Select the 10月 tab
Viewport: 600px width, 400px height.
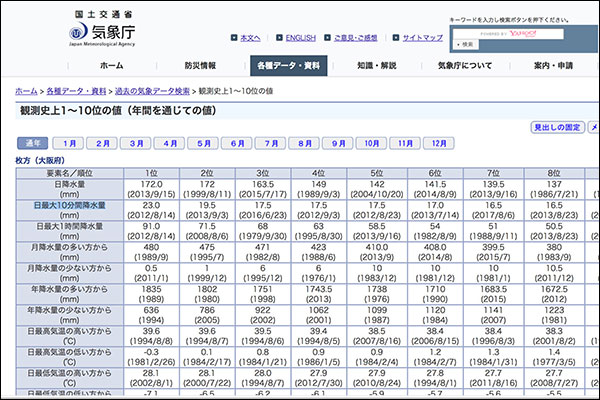[x=372, y=143]
